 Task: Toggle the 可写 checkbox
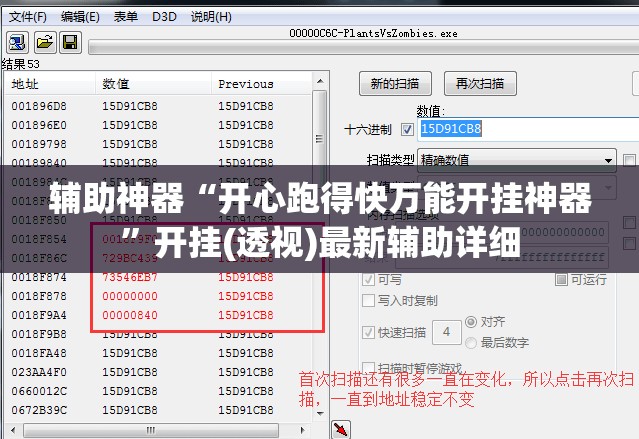368,280
